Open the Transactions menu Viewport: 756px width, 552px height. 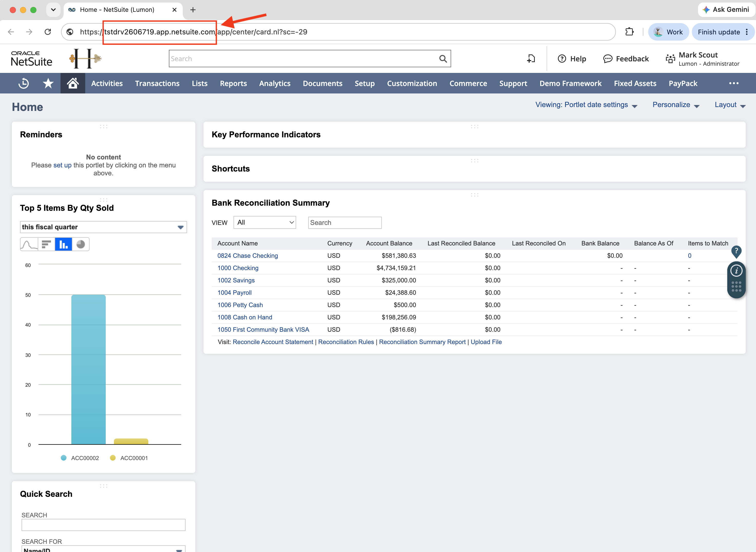point(157,83)
